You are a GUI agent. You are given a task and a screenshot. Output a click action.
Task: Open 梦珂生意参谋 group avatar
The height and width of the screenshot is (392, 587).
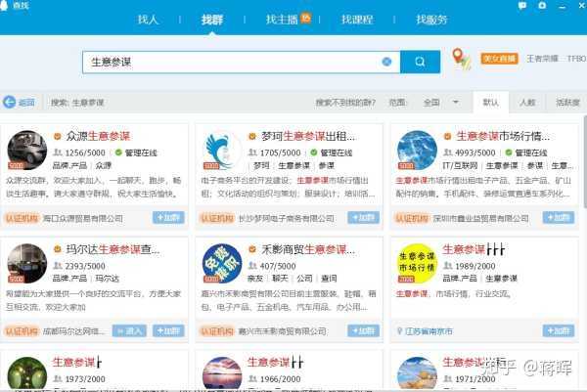222,150
